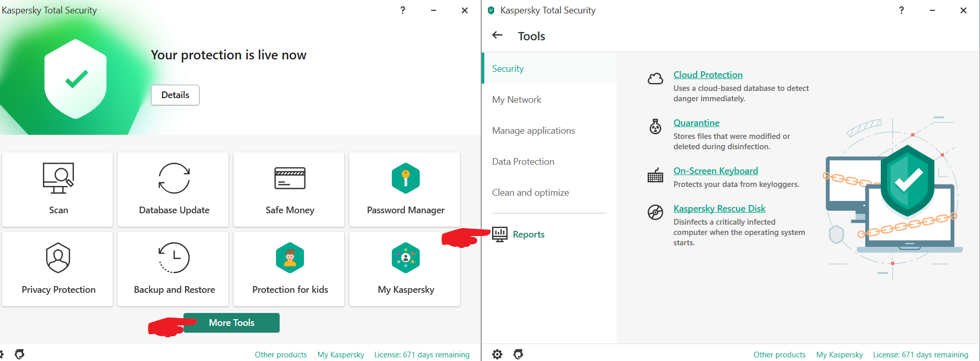Open the Kaspersky Rescue Disk link
Screen dimensions: 980x361
click(x=719, y=209)
